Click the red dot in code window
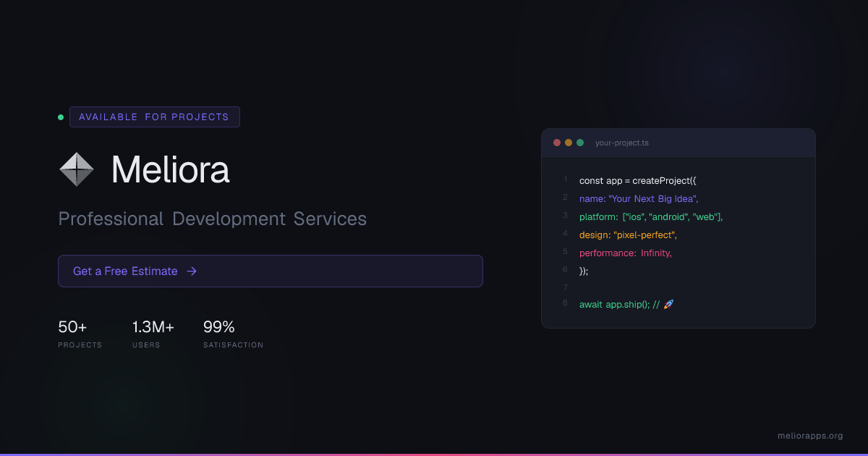 pyautogui.click(x=557, y=143)
